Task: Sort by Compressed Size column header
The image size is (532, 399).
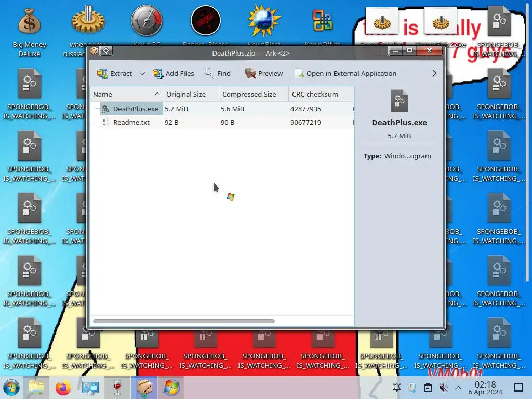Action: pyautogui.click(x=254, y=95)
